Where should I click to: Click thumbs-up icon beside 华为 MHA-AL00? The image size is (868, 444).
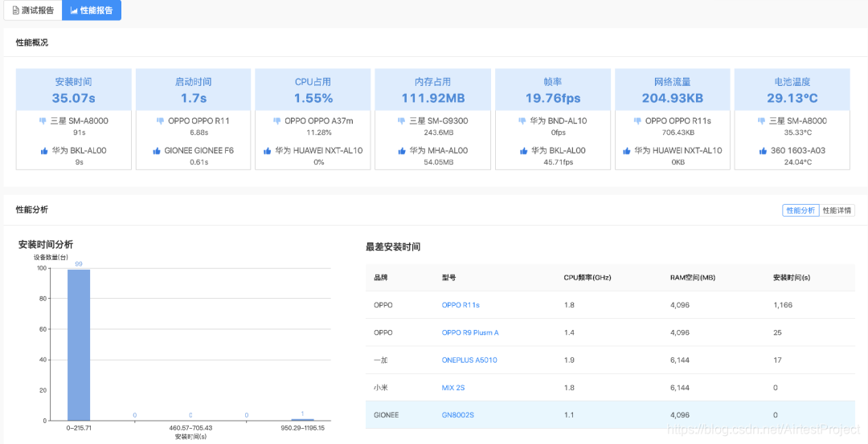tap(402, 150)
